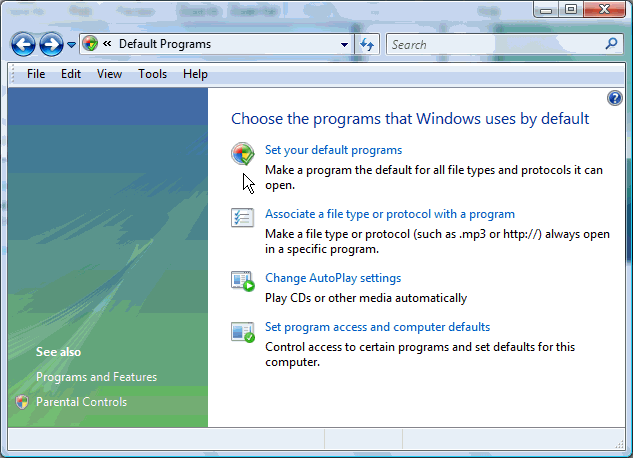Screen dimensions: 633x458
Task: Open the address bar history dropdown
Action: pos(344,44)
